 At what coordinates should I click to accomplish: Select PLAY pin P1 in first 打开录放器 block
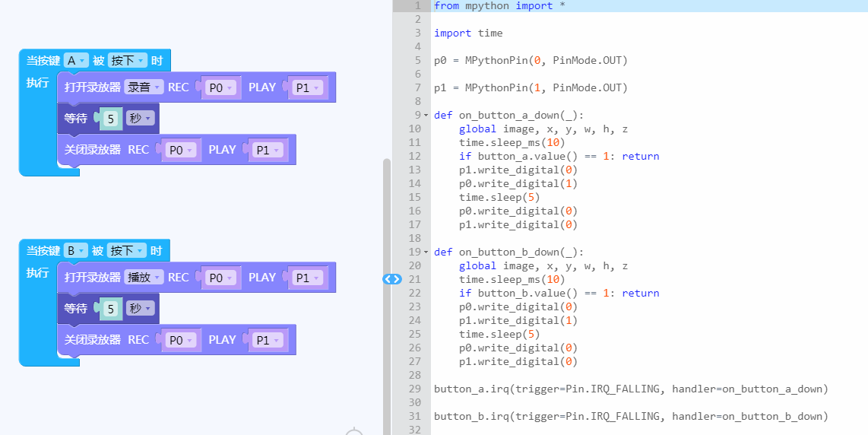(307, 88)
